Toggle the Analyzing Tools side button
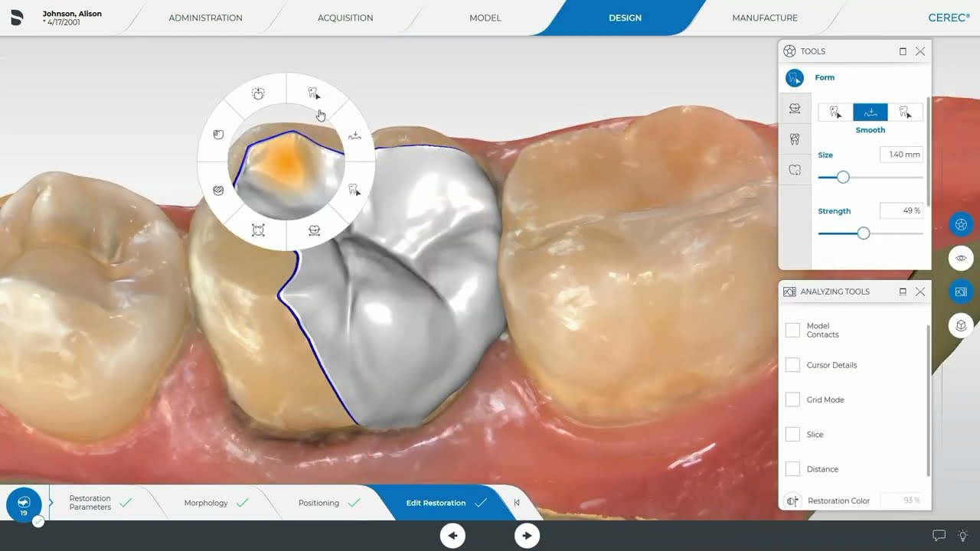The image size is (980, 551). pyautogui.click(x=961, y=292)
